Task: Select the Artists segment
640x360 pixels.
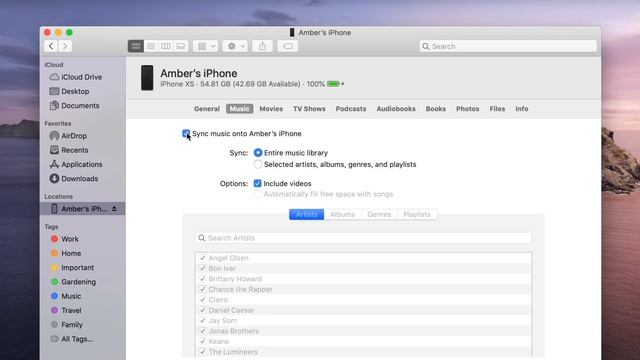Action: click(307, 214)
